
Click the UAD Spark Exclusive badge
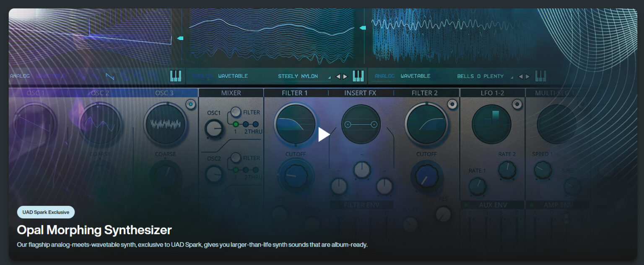click(46, 212)
